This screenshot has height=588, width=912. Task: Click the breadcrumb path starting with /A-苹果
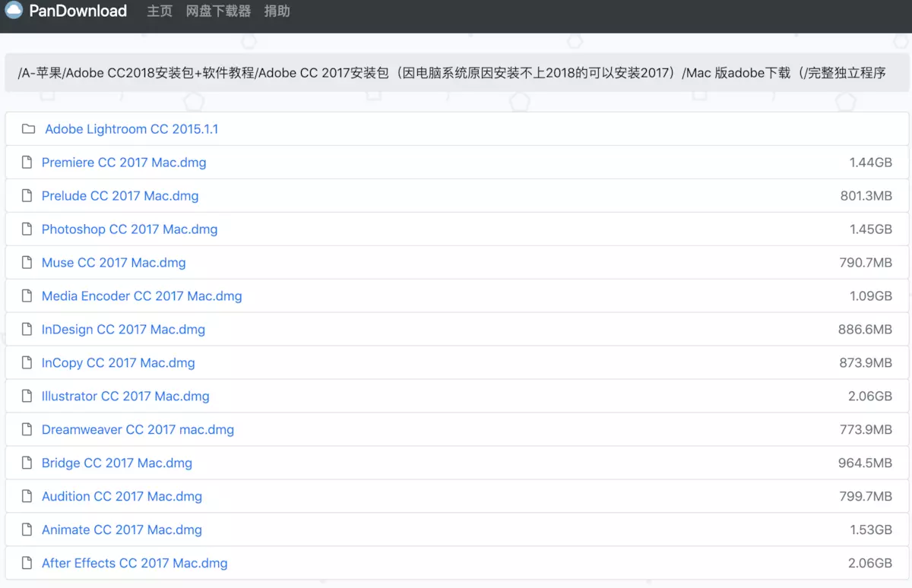pyautogui.click(x=452, y=74)
